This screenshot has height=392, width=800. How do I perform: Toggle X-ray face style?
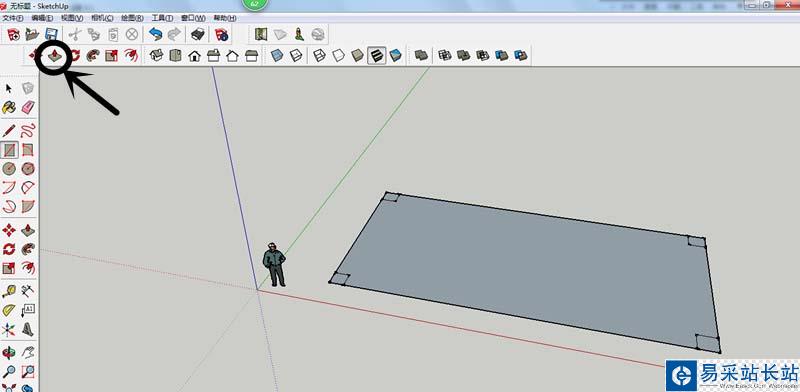click(277, 55)
